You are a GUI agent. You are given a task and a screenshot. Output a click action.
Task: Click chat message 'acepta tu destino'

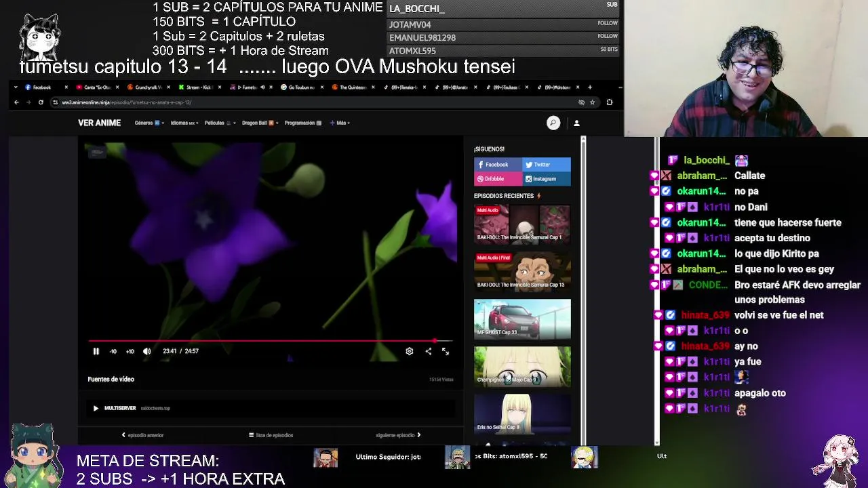coord(772,238)
